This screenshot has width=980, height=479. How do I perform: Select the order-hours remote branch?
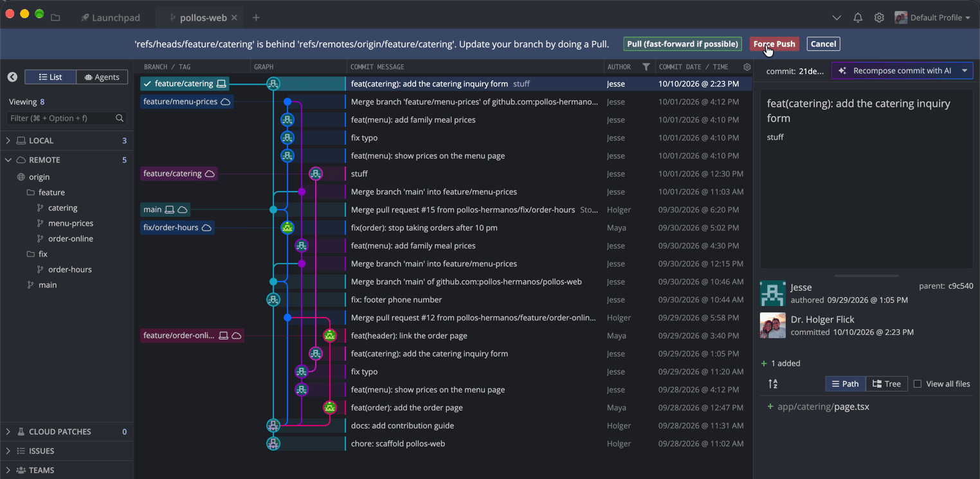pyautogui.click(x=70, y=269)
